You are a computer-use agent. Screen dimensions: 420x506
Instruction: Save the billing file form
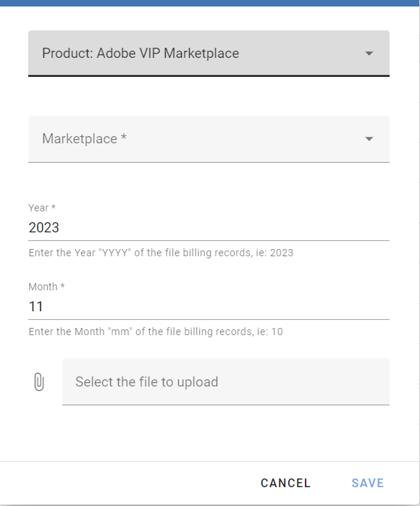pyautogui.click(x=367, y=483)
